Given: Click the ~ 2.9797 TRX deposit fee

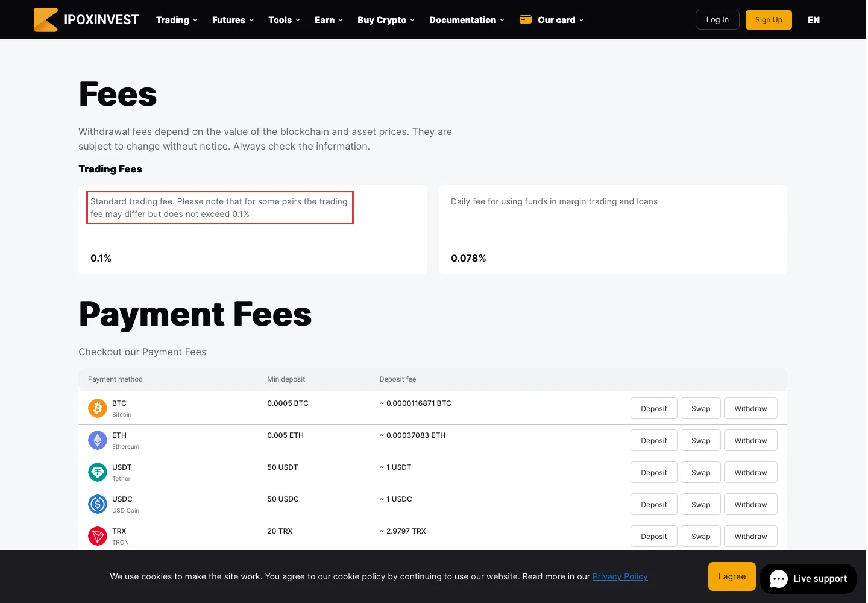Looking at the screenshot, I should [x=403, y=531].
